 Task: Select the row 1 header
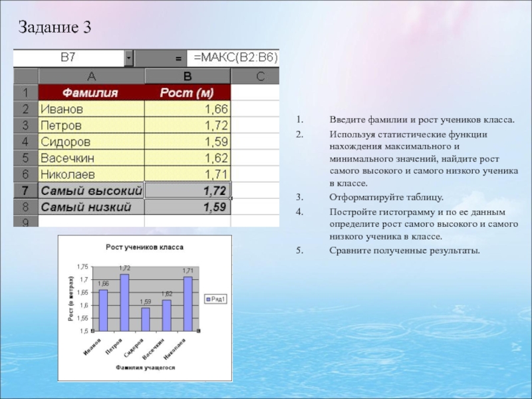25,92
